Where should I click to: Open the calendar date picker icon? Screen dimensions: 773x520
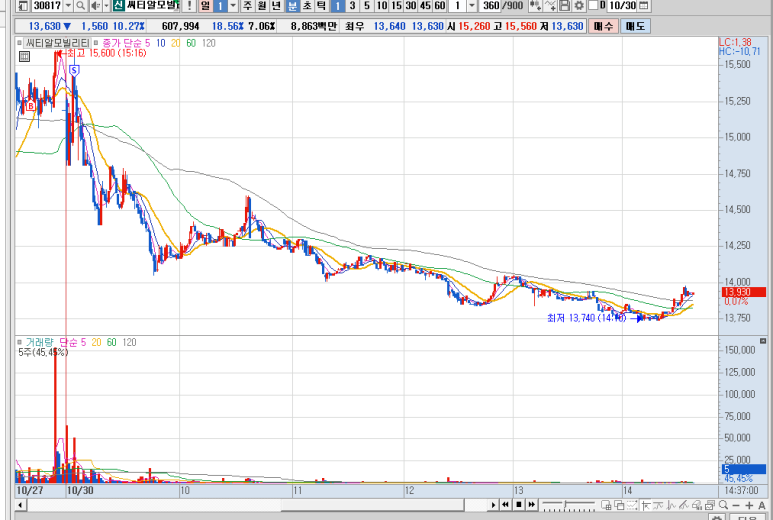click(x=643, y=5)
